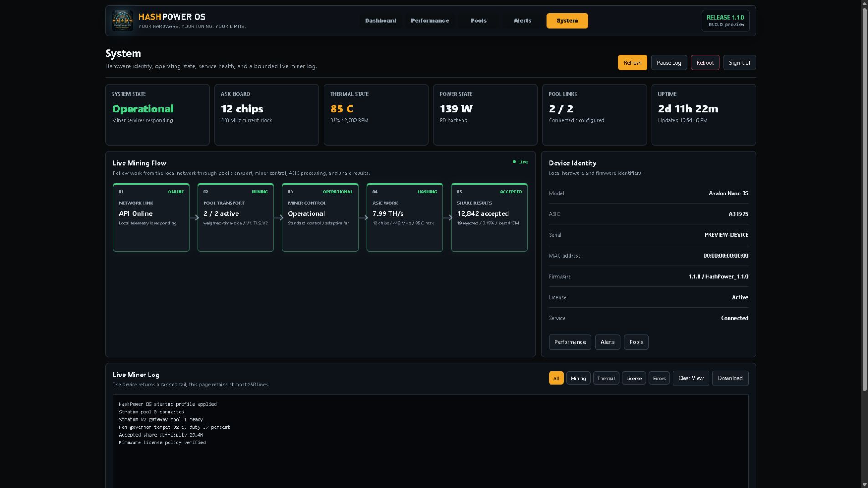Show All log entries filter
The height and width of the screenshot is (488, 868).
(556, 378)
